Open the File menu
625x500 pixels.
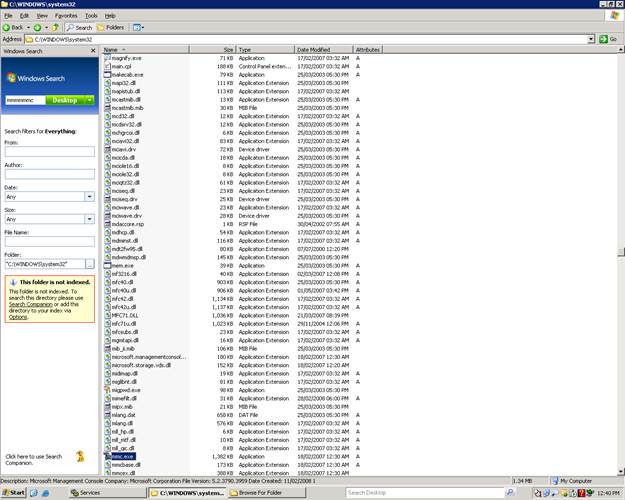(x=8, y=16)
